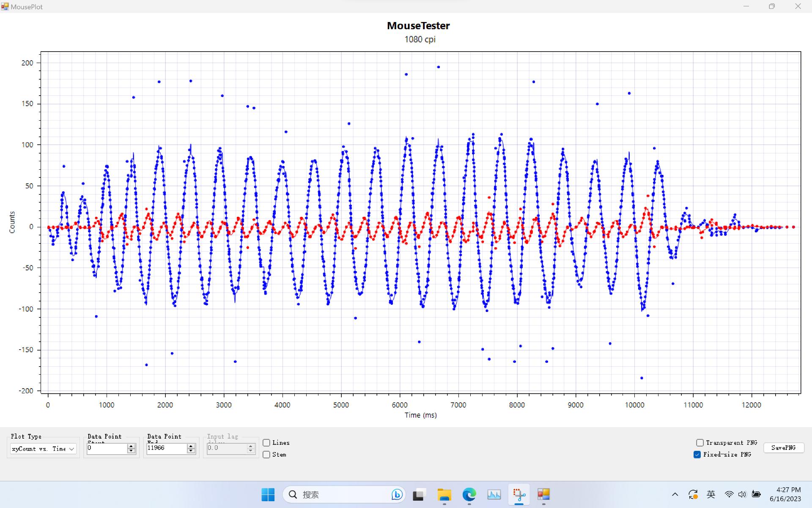Open the MouseTester app taskbar icon

coord(543,494)
